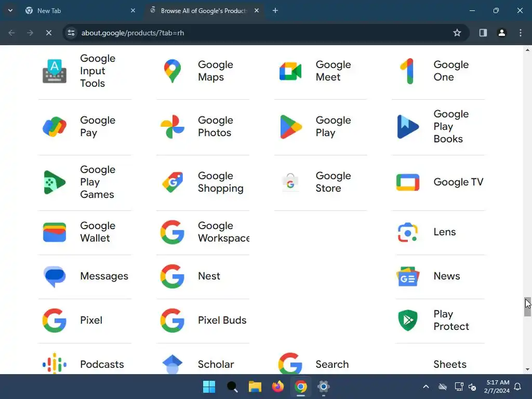The image size is (532, 399).
Task: Open the Google Photos link text
Action: pyautogui.click(x=216, y=127)
